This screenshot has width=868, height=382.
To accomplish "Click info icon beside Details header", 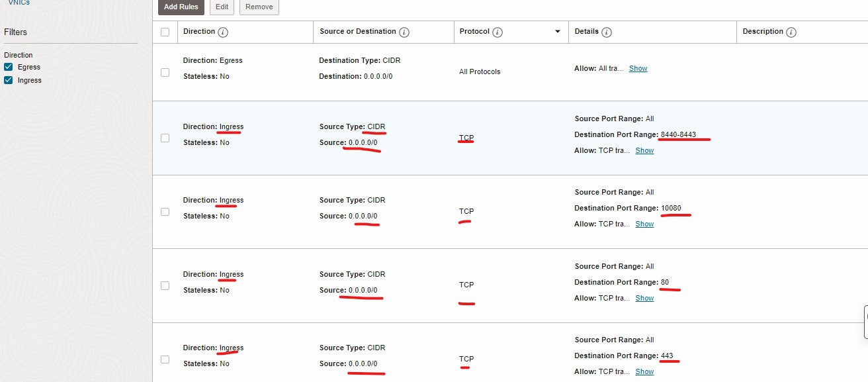I will (607, 32).
